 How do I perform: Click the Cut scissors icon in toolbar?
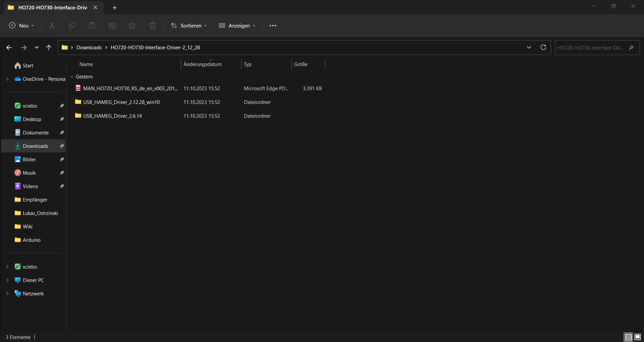[52, 26]
